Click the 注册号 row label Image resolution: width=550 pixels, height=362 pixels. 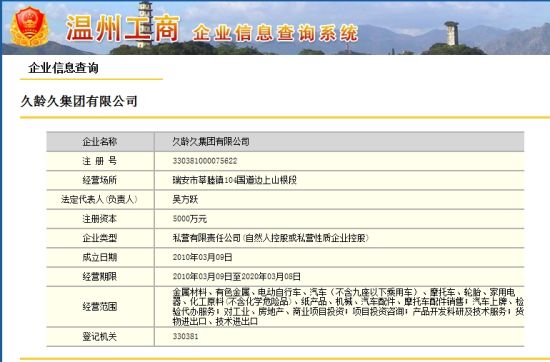coord(100,161)
